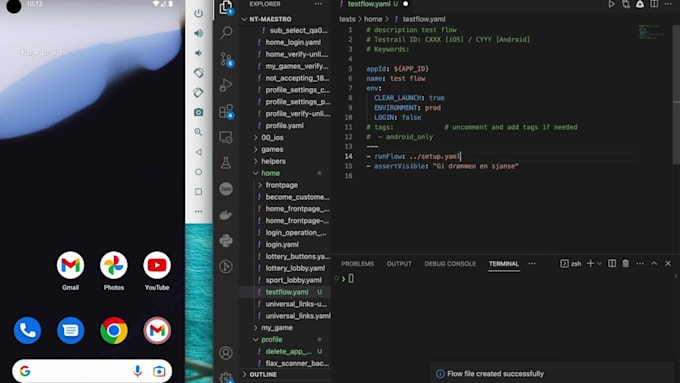Open the Explorer files view
Image resolution: width=680 pixels, height=383 pixels.
coord(226,7)
